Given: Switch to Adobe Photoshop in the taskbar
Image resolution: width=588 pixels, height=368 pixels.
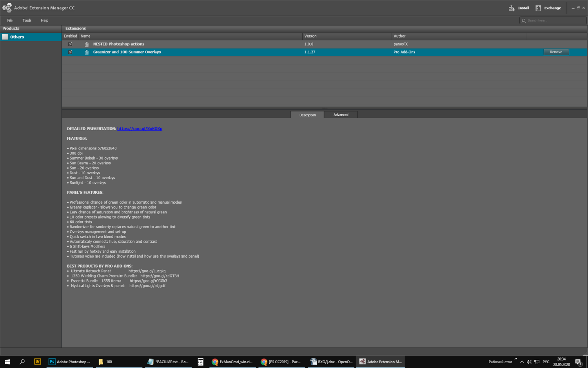Looking at the screenshot, I should click(x=69, y=362).
